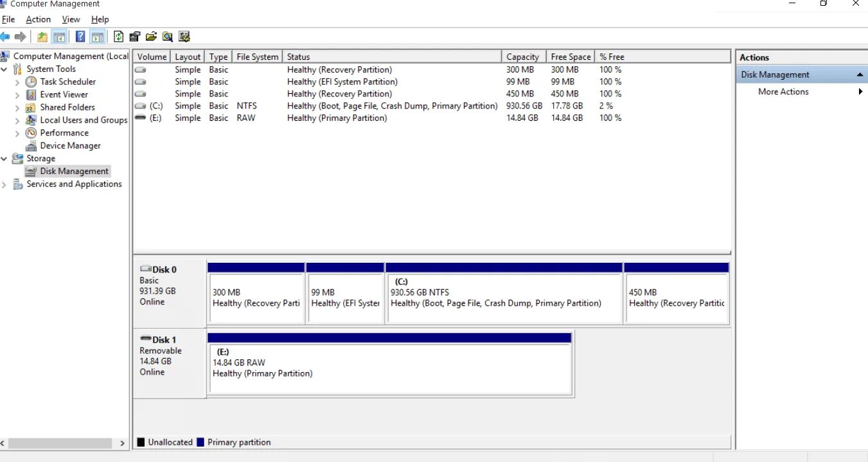This screenshot has height=462, width=868.
Task: Click the drive icon beside volume (E:)
Action: coord(140,118)
